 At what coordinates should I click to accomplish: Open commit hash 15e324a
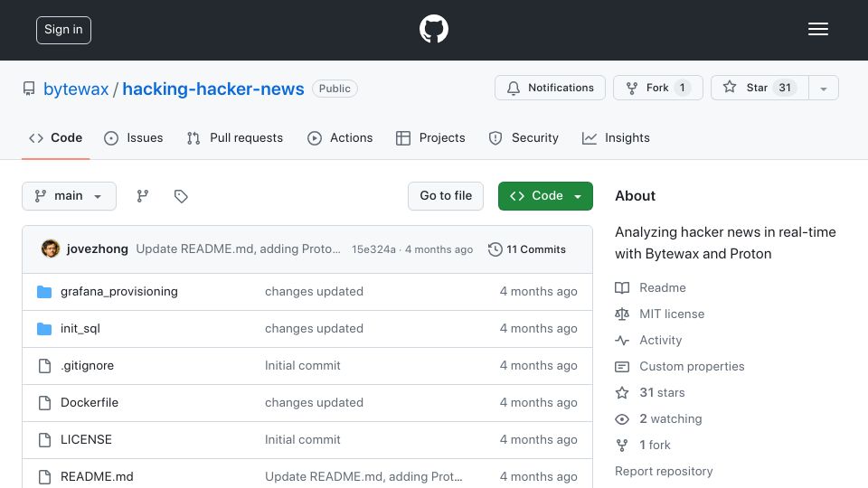[373, 249]
